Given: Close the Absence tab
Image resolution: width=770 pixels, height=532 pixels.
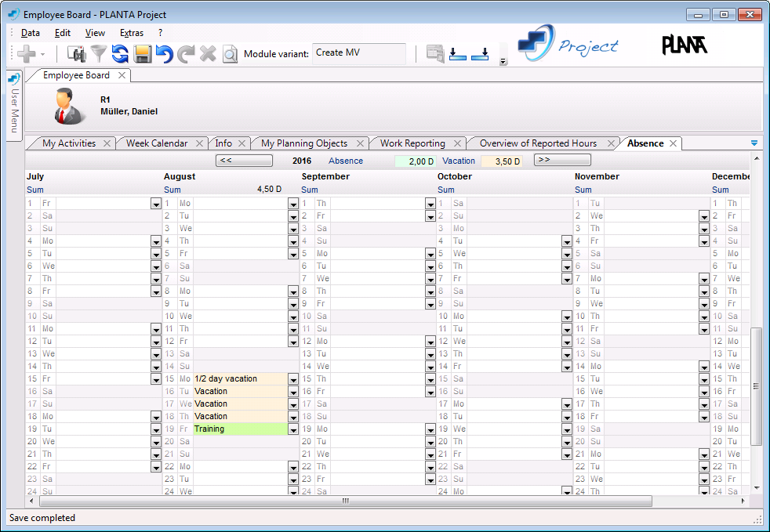Looking at the screenshot, I should [x=673, y=143].
